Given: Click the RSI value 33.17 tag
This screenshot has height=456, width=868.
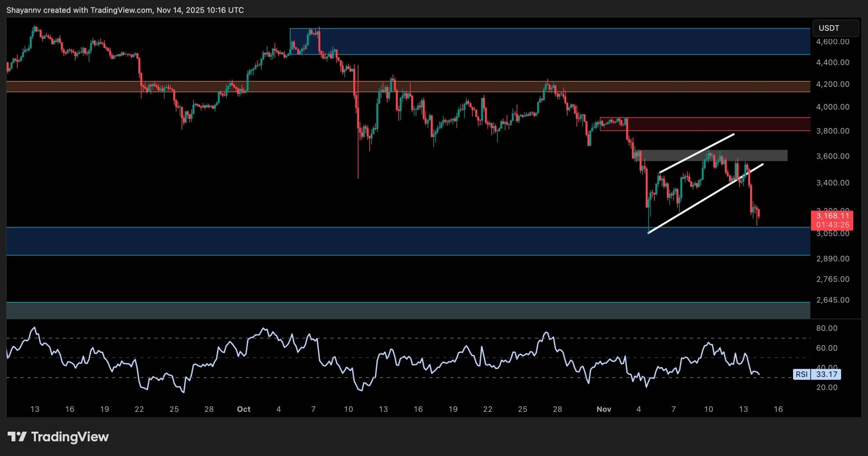Looking at the screenshot, I should click(826, 374).
